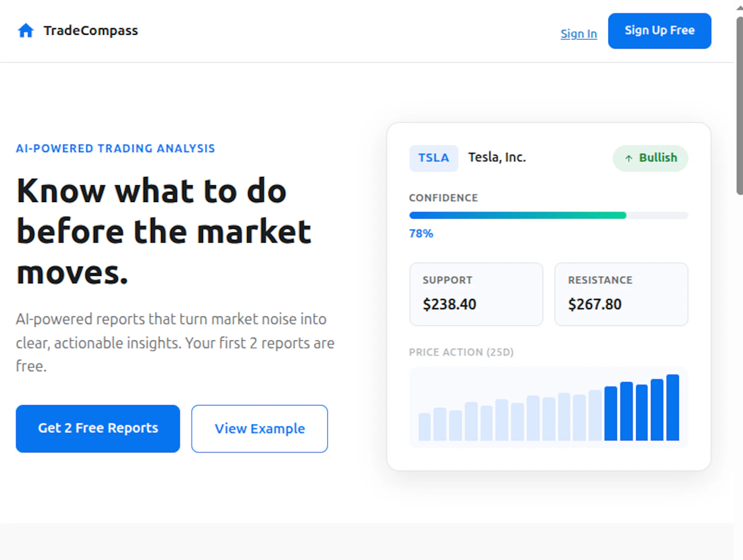The image size is (743, 560).
Task: Click the TradeCompass home icon
Action: (26, 30)
